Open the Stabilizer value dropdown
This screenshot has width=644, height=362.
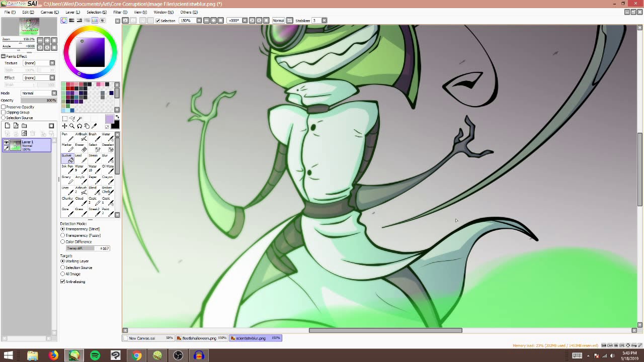tap(324, 21)
